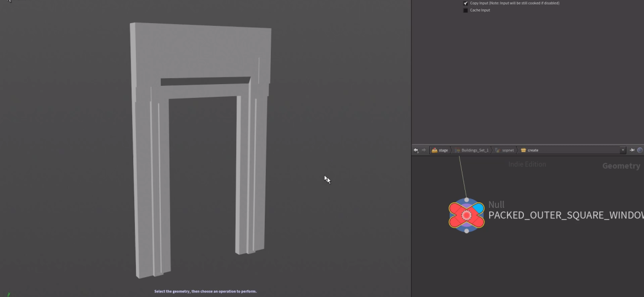Select the Null node icon
644x297 pixels.
466,215
